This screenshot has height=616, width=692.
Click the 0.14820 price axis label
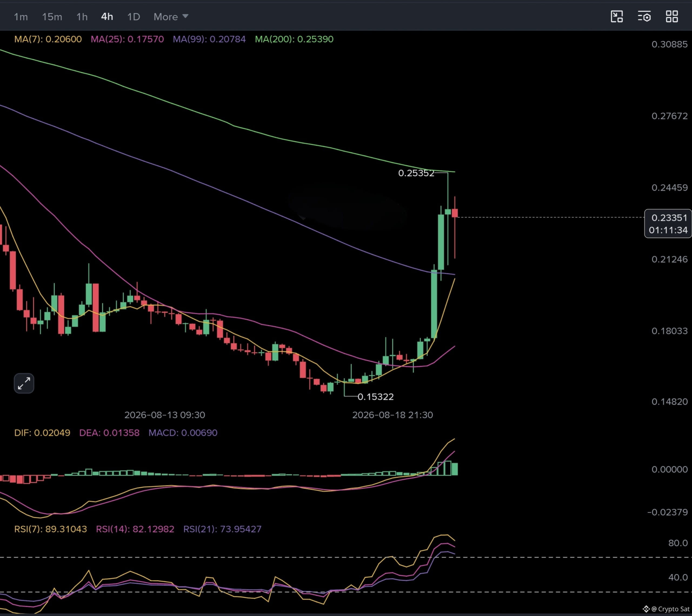pyautogui.click(x=670, y=402)
